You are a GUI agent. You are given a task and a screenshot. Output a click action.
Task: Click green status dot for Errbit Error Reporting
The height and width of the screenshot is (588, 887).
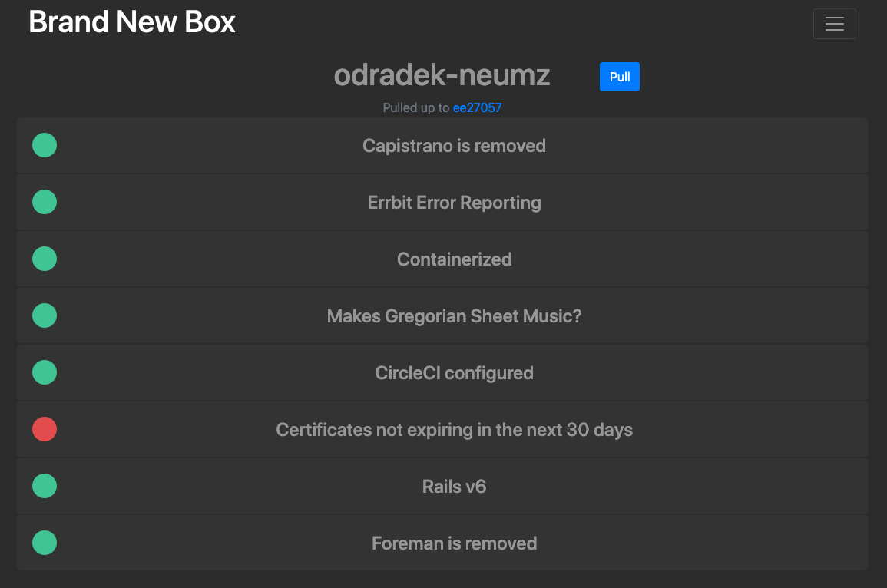click(x=45, y=202)
